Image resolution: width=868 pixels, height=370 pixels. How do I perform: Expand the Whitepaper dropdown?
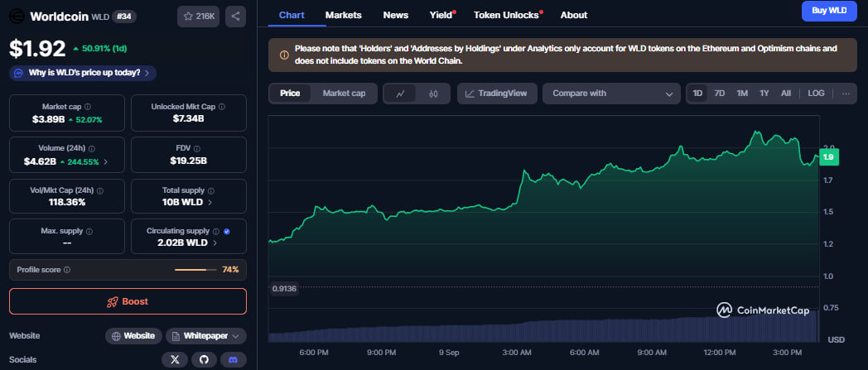(x=205, y=335)
